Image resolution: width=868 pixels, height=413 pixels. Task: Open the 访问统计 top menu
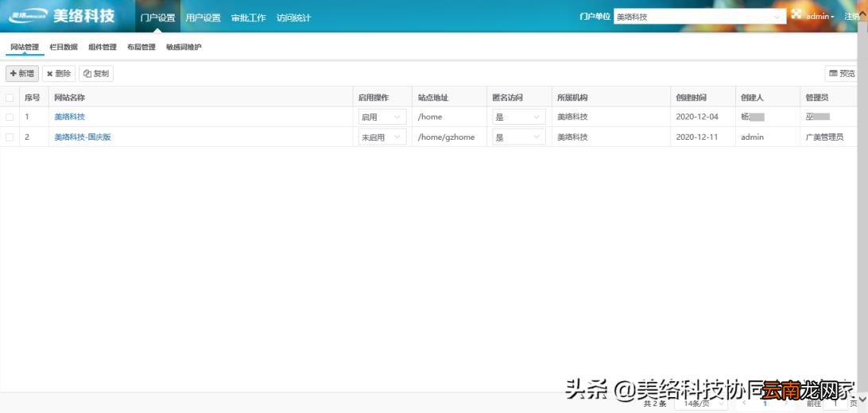(293, 17)
